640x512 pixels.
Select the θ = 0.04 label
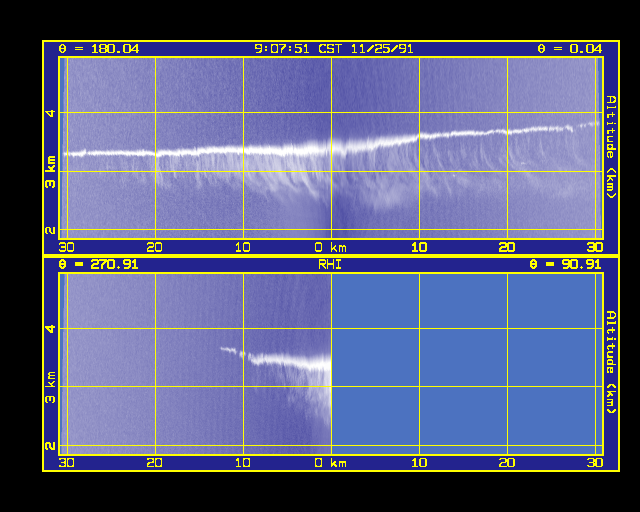pyautogui.click(x=569, y=49)
